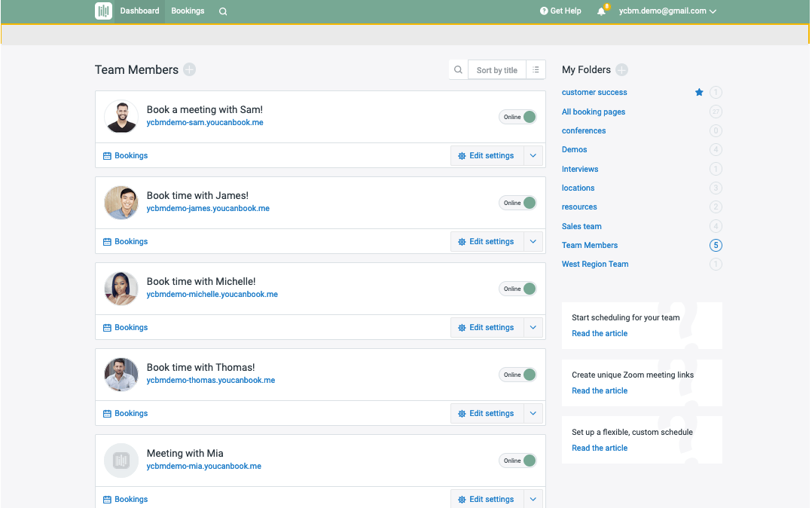Viewport: 812px width, 508px height.
Task: Open the ycbmdemo-michelle.youcanbook.me link
Action: click(x=212, y=295)
